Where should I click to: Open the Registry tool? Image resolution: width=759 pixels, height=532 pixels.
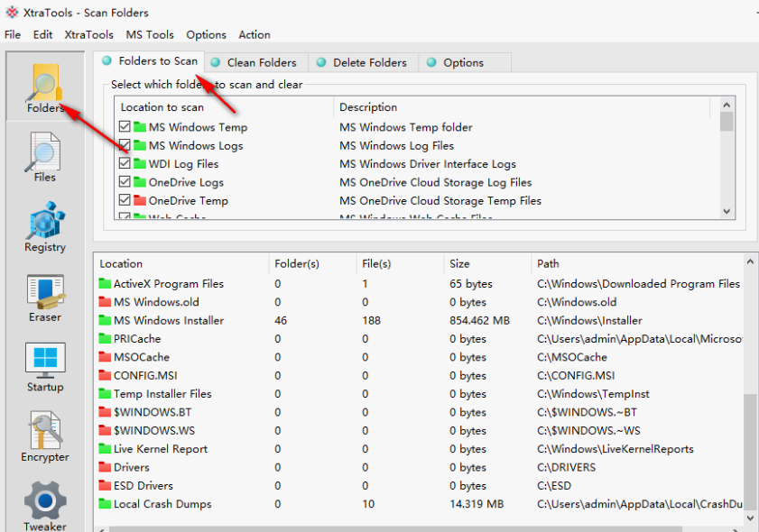(45, 226)
